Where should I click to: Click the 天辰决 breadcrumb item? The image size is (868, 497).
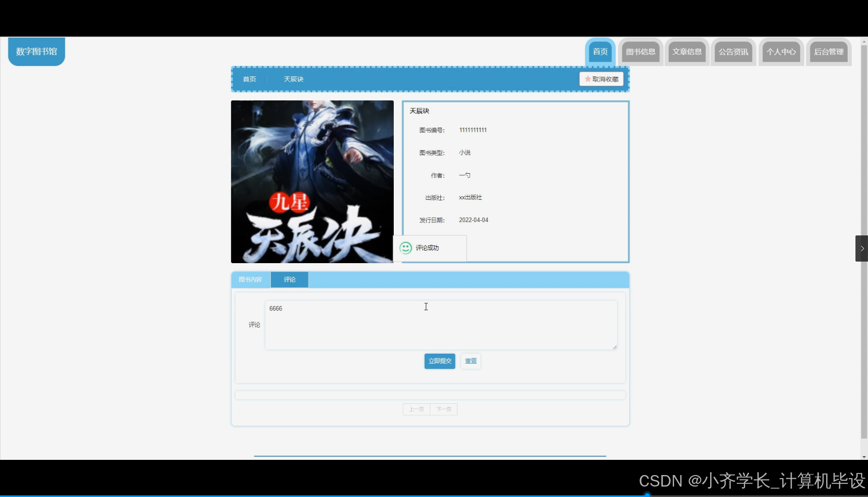pos(293,80)
